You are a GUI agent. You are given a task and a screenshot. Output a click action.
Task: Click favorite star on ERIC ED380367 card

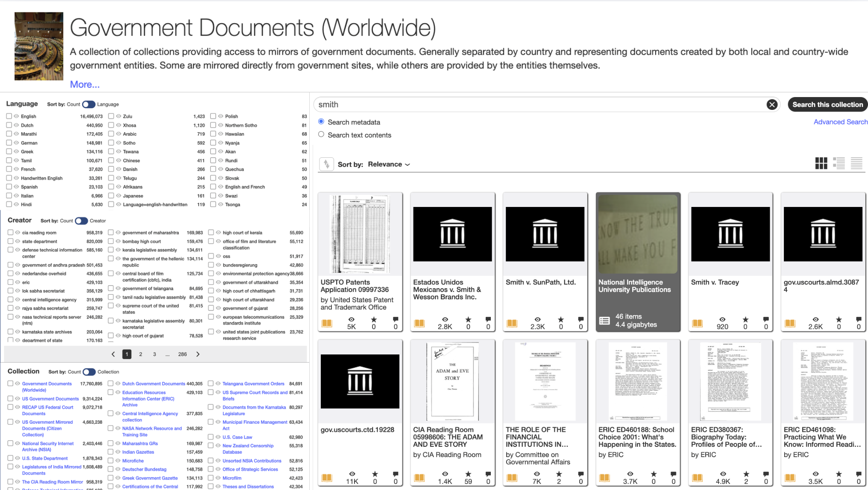(x=746, y=474)
